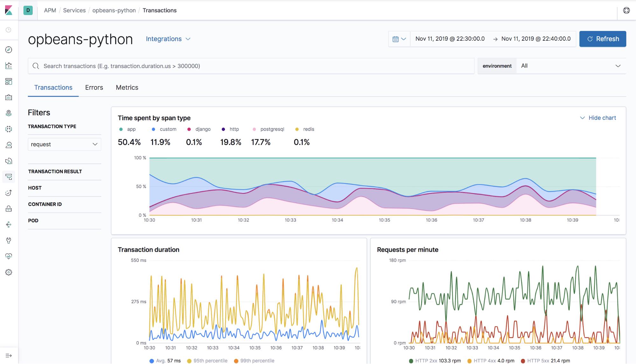Click the User/Profile icon in sidebar
Screen dimensions: 636x364
click(9, 145)
